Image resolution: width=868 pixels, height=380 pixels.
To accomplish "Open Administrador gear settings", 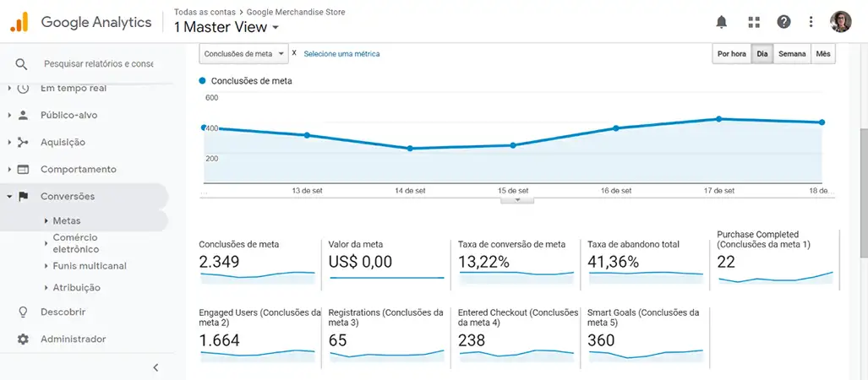I will point(73,339).
